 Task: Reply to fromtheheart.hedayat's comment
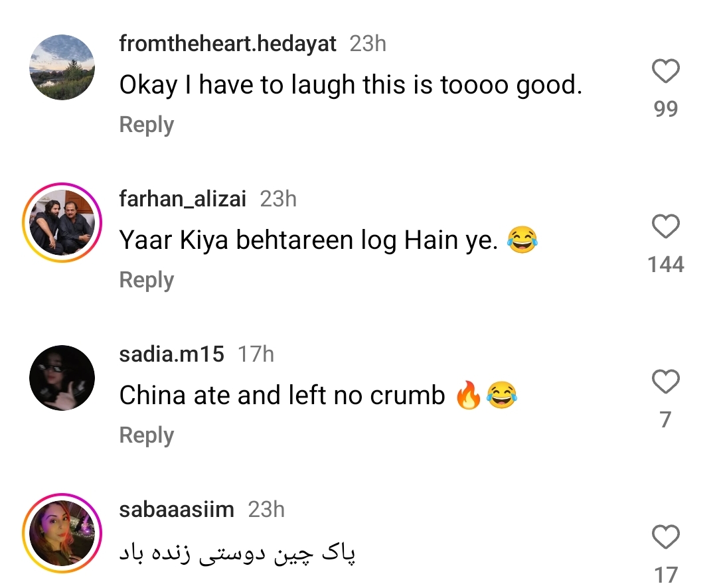pos(146,125)
